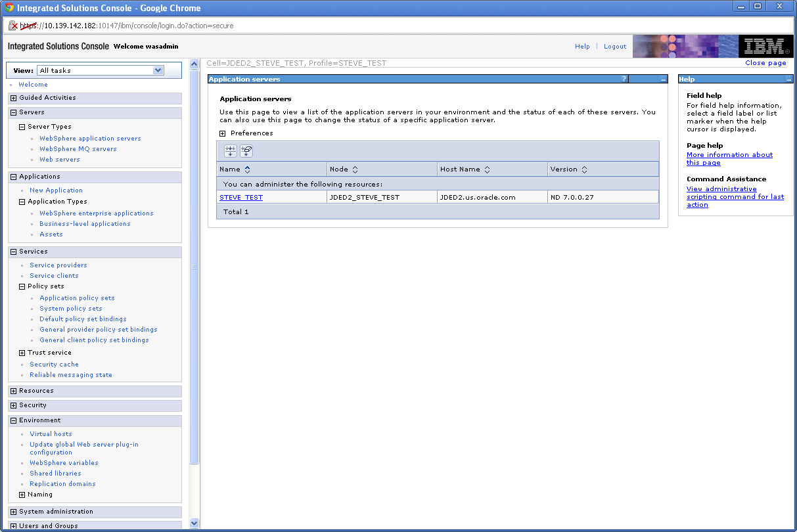Collapse the Policy sets subtree
This screenshot has width=797, height=532.
point(22,286)
